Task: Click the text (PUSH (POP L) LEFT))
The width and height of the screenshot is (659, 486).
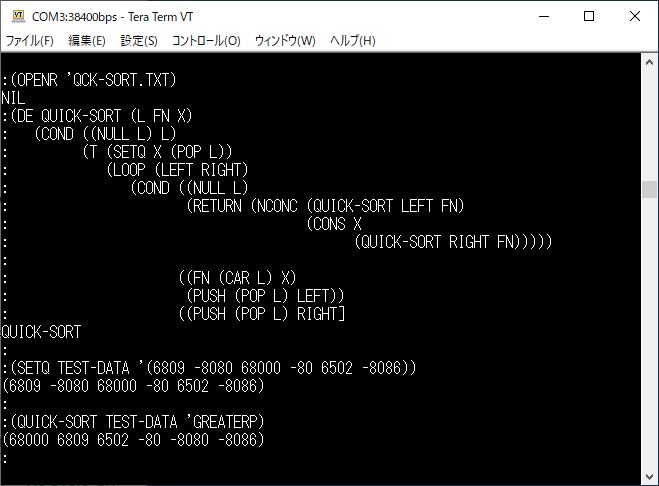Action: click(265, 296)
